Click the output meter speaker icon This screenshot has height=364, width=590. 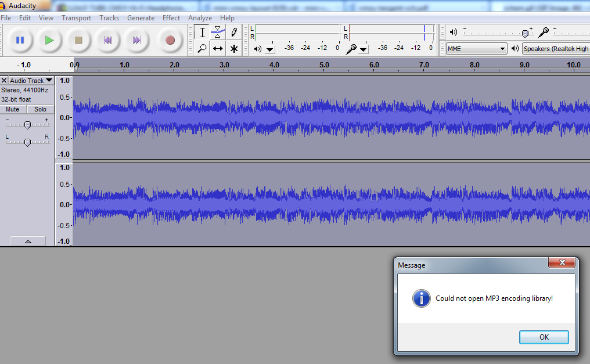click(x=258, y=49)
